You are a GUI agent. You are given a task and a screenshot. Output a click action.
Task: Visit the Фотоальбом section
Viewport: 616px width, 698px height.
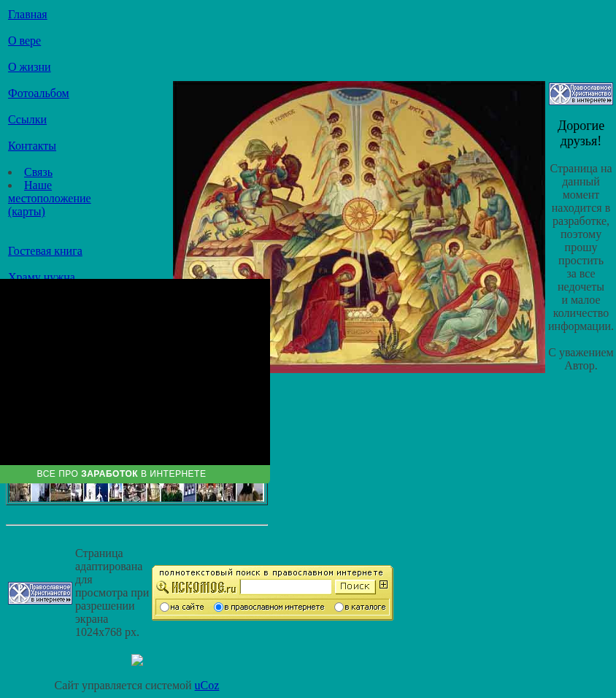click(x=38, y=93)
